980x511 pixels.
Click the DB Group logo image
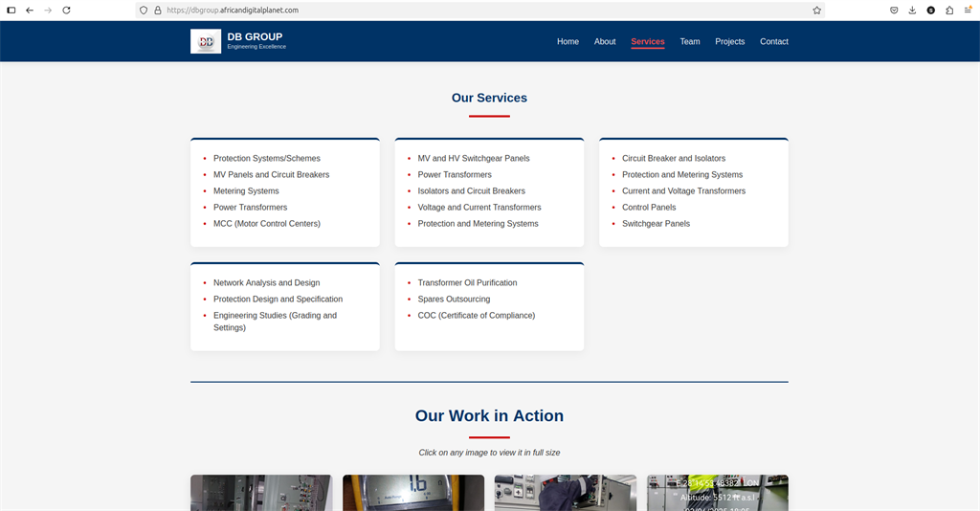point(206,41)
